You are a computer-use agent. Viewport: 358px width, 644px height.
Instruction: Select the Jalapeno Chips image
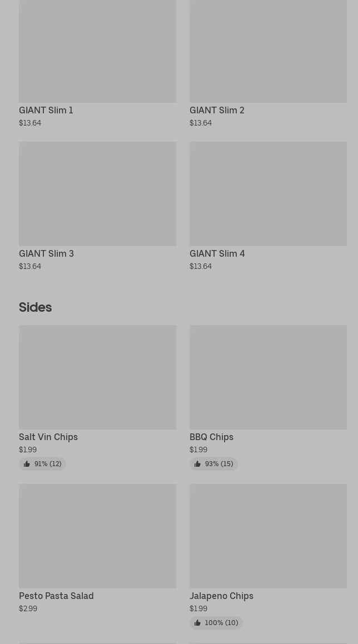point(268,536)
